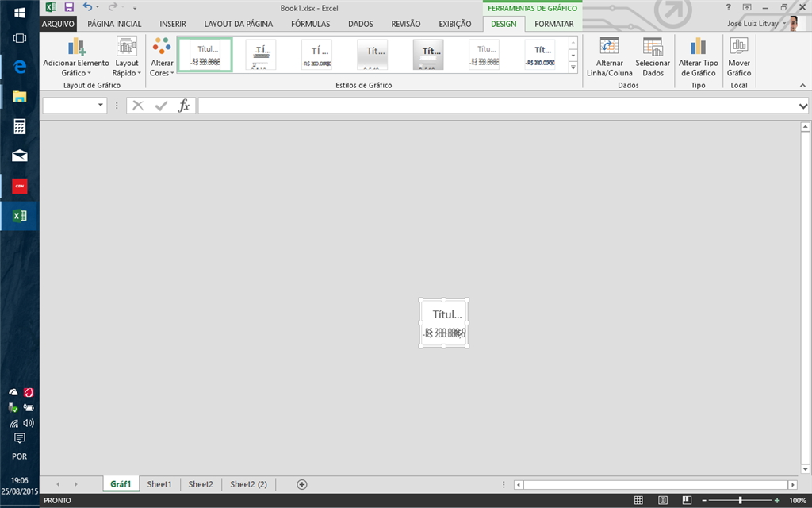
Task: Switch to Normal view in status bar
Action: click(638, 500)
